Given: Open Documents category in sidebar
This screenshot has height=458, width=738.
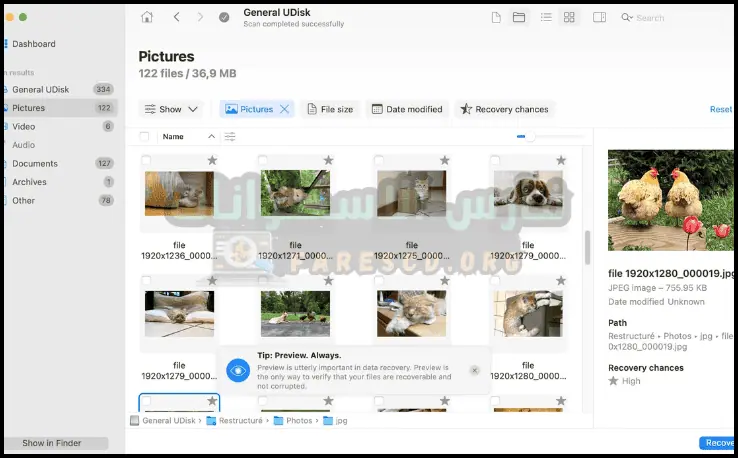Looking at the screenshot, I should tap(35, 163).
